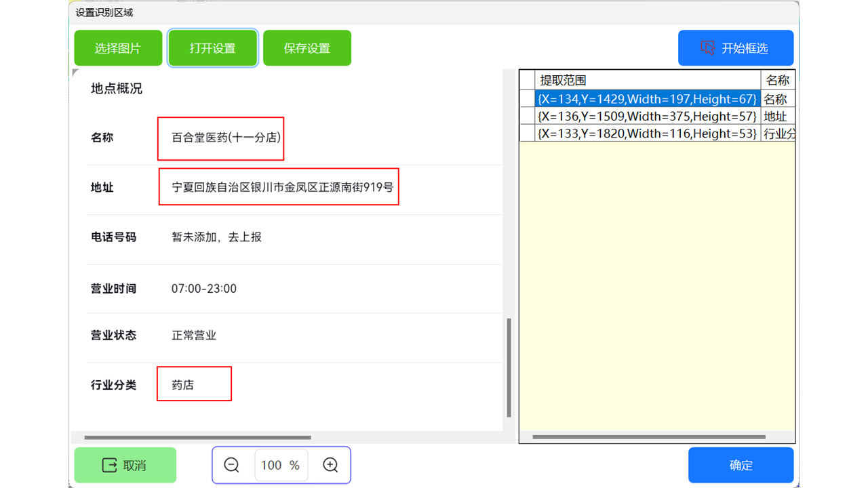868x488 pixels.
Task: Click the 设置识别区域 window title
Action: [x=104, y=13]
